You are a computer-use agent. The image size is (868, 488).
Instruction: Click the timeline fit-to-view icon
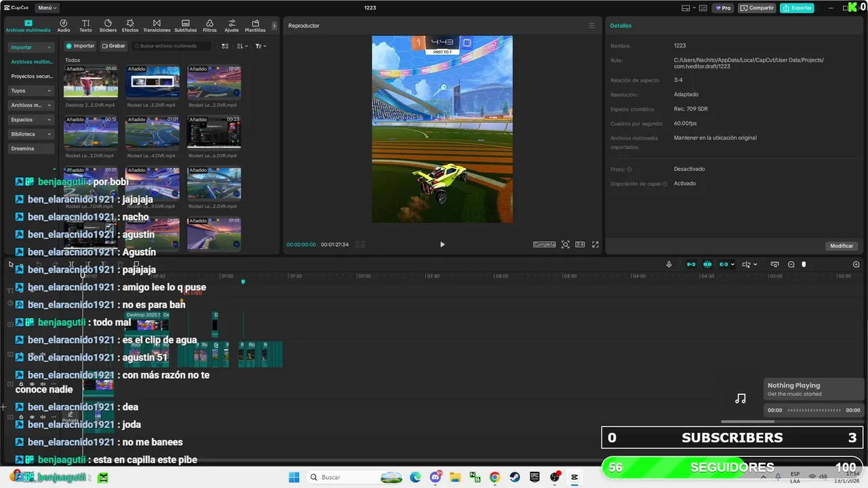[x=774, y=264]
